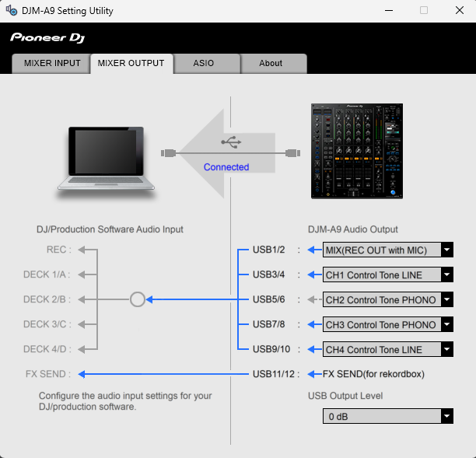Screen dimensions: 476x458
Task: Open the About tab
Action: (274, 64)
